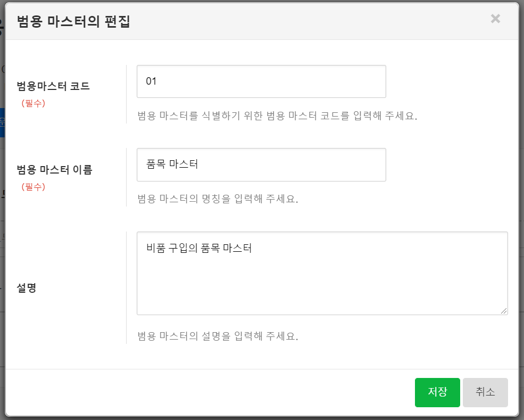Click the 설명 label
The image size is (524, 420).
27,288
